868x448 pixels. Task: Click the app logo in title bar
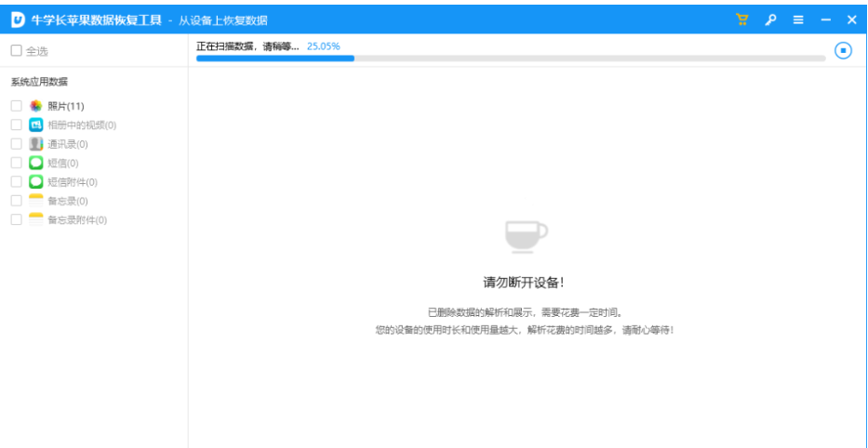pyautogui.click(x=19, y=20)
